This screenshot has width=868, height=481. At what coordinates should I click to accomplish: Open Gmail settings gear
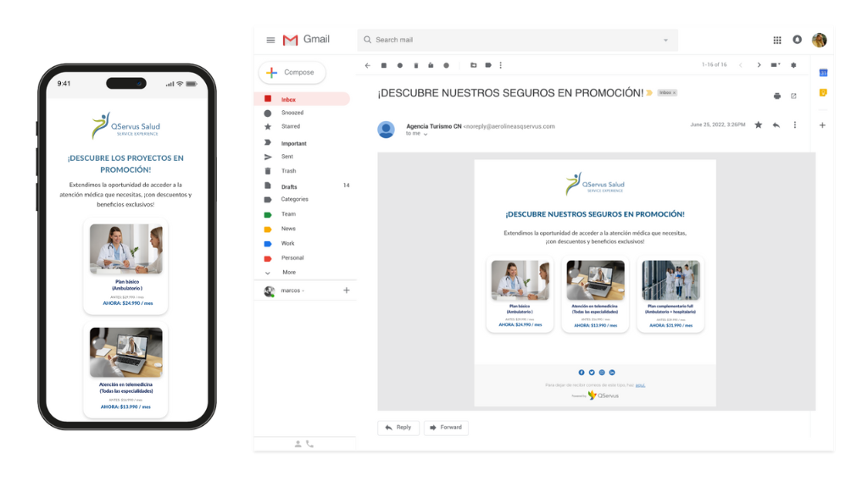point(793,65)
